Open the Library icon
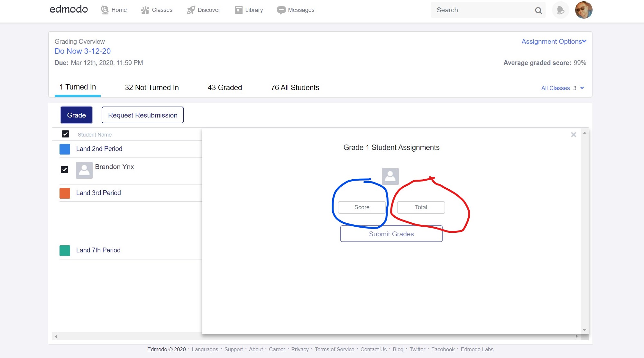This screenshot has width=644, height=358. point(238,10)
